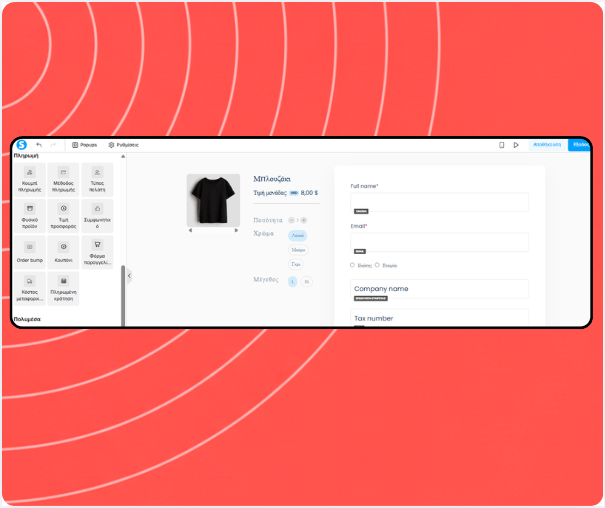Select the Ιδιώτης radio button

click(x=352, y=265)
